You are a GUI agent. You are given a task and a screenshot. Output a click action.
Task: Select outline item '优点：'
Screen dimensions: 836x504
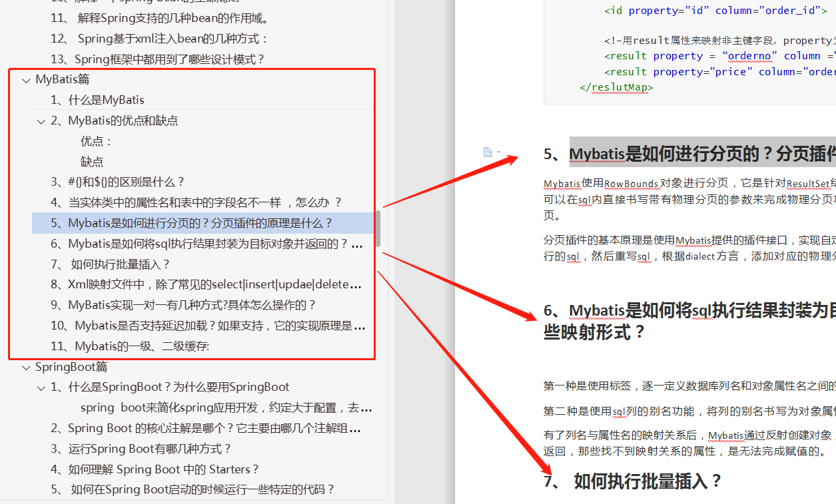point(97,141)
